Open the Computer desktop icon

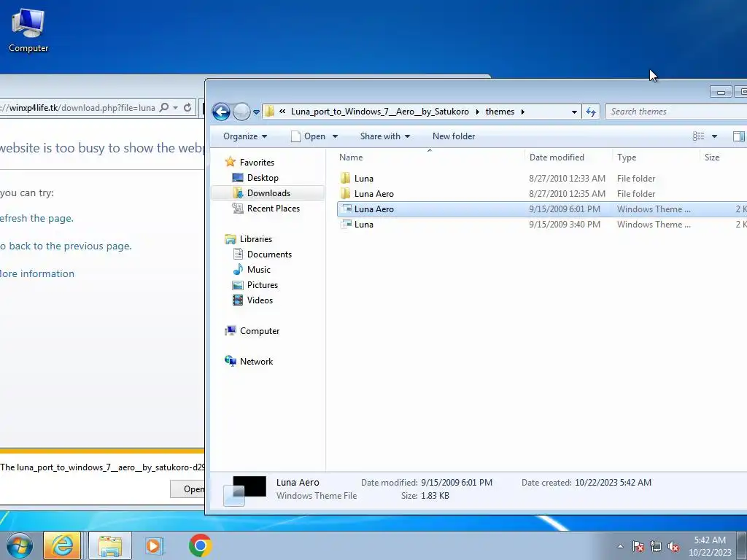[x=28, y=29]
